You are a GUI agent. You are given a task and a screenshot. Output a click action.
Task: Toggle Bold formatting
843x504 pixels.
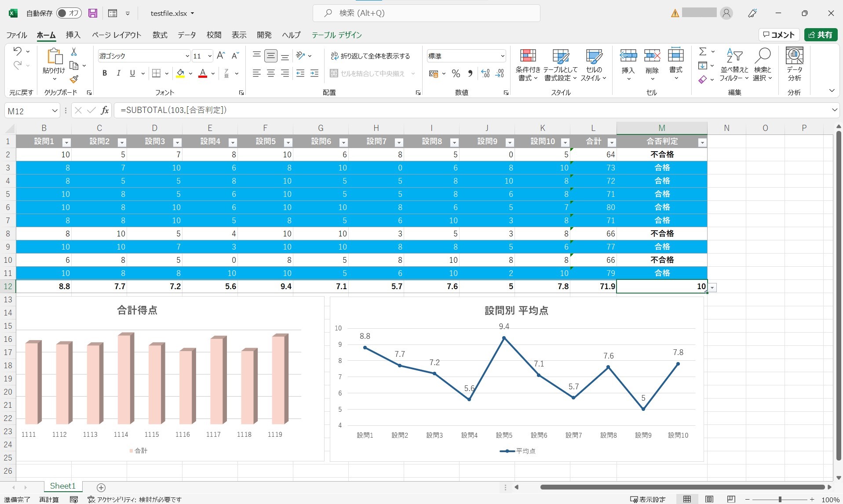[x=104, y=73]
